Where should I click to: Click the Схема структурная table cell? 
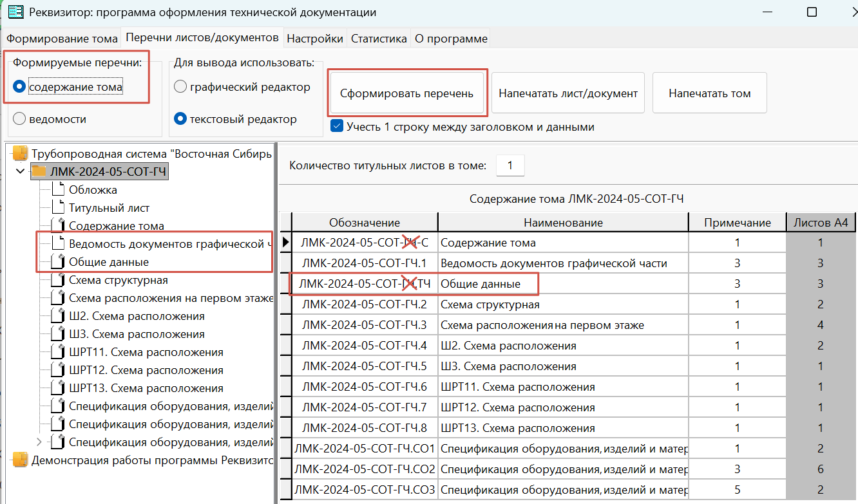tap(564, 304)
